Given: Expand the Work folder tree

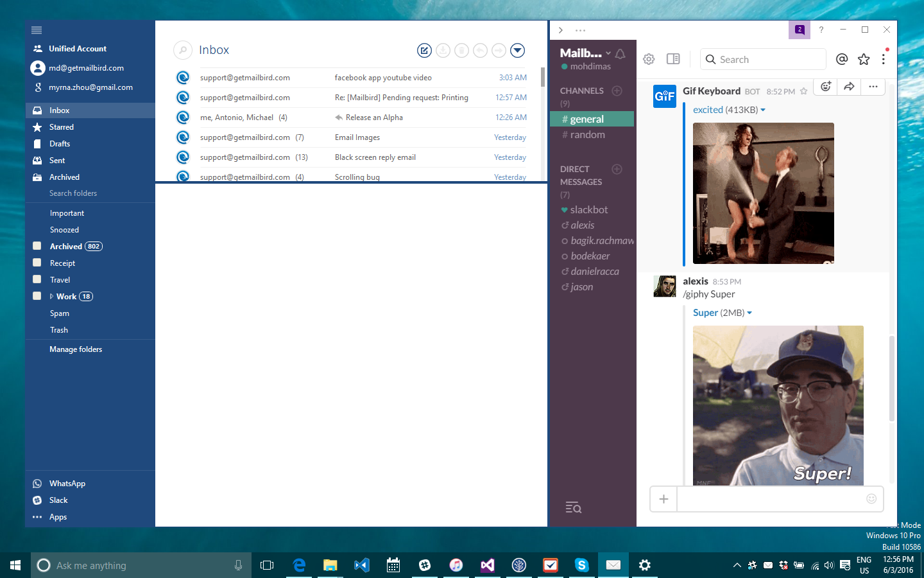Looking at the screenshot, I should [51, 297].
